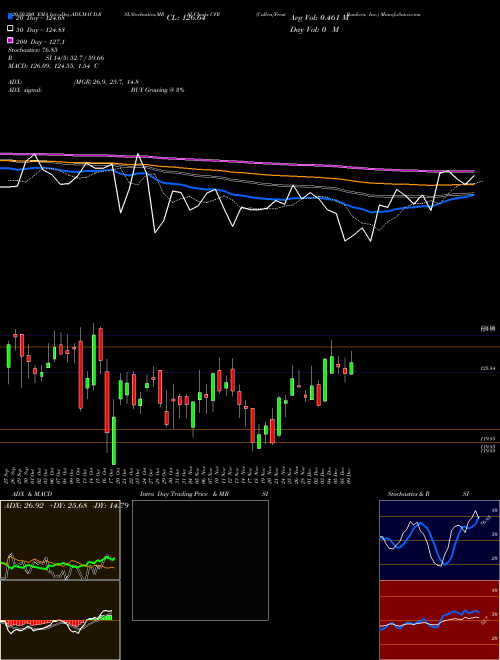Click the blue Stochastics chart panel
500x660 pixels.
(439, 540)
